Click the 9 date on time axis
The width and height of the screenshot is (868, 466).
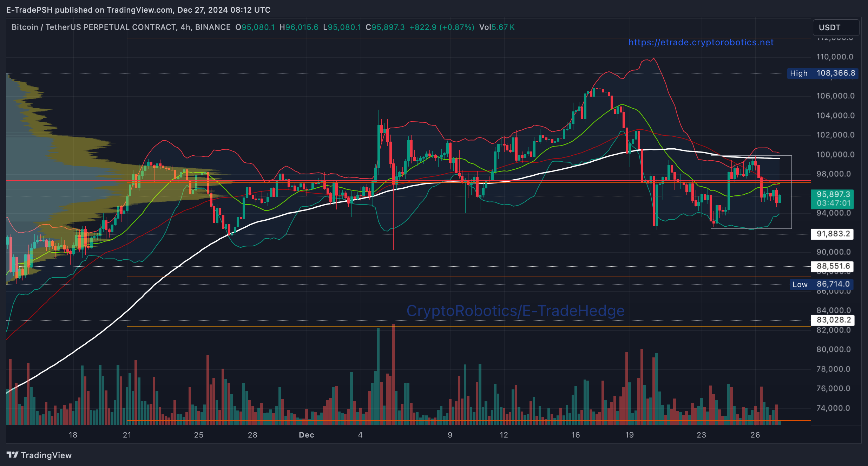450,435
